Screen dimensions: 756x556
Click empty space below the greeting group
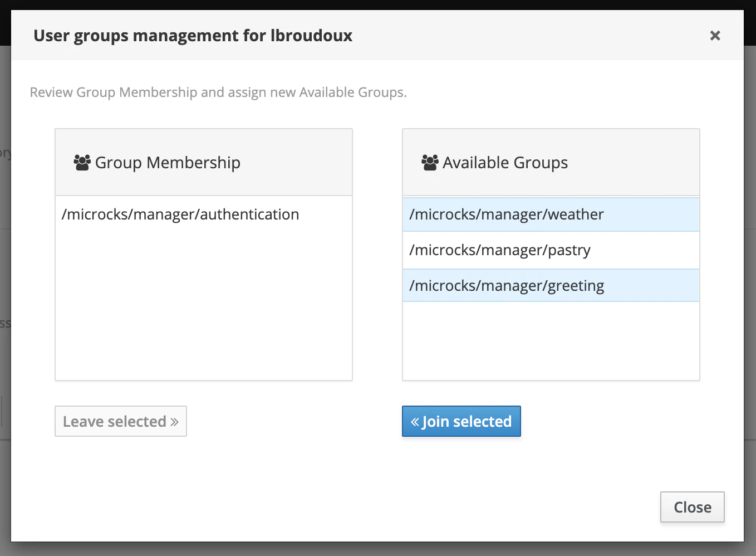pyautogui.click(x=551, y=341)
